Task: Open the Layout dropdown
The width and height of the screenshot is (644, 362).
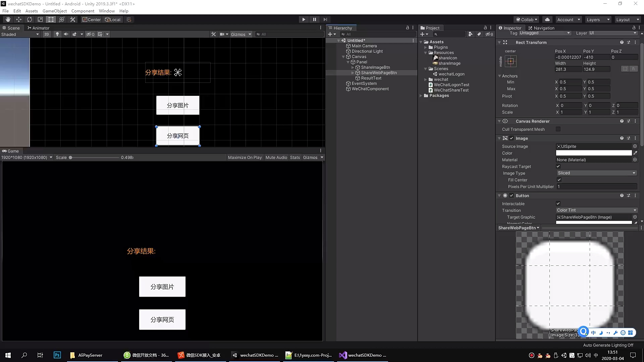Action: [x=627, y=19]
